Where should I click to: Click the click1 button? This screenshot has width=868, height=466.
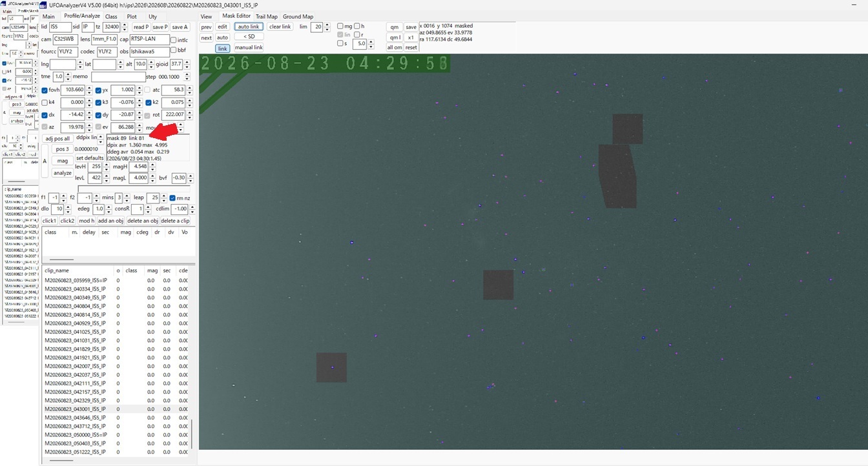click(x=49, y=221)
